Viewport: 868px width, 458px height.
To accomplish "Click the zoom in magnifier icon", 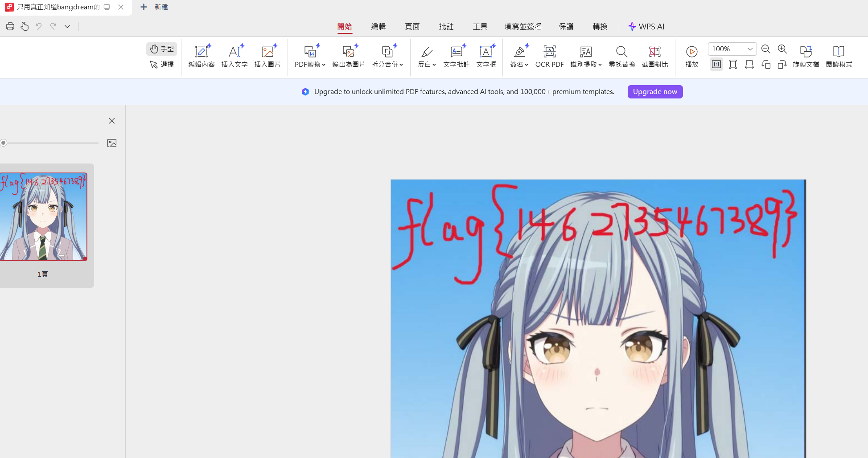I will click(x=782, y=49).
